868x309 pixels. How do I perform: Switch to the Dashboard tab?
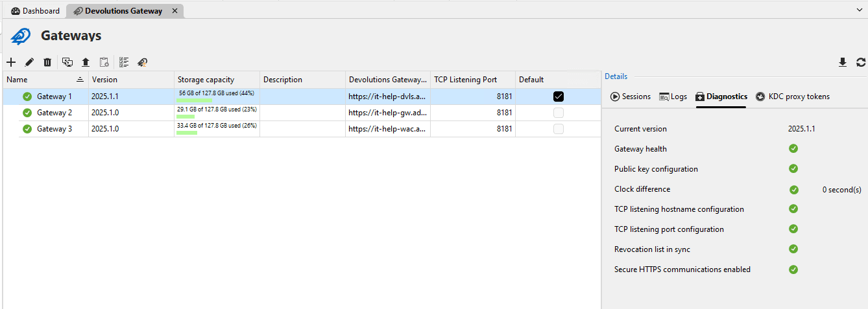click(x=35, y=11)
